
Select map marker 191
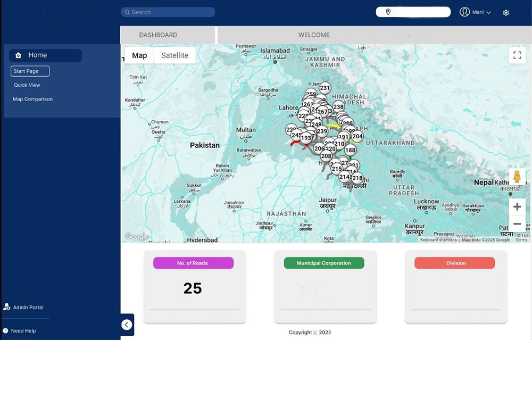point(343,137)
